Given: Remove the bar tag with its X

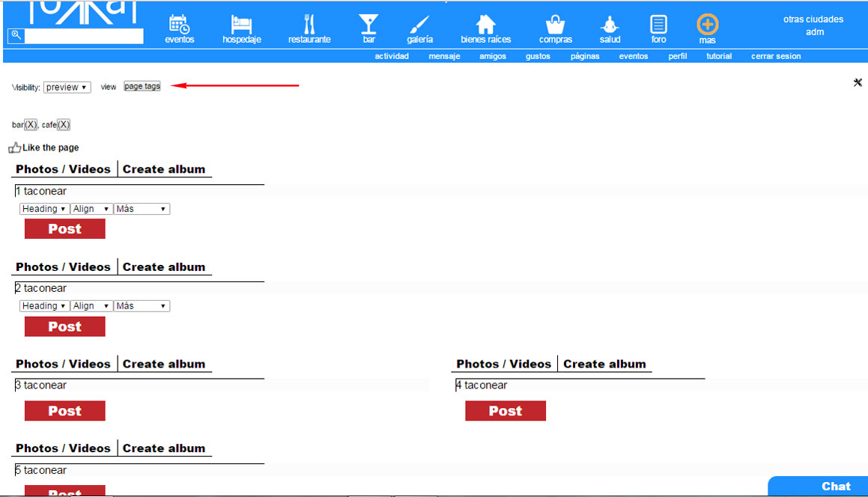Looking at the screenshot, I should (31, 125).
